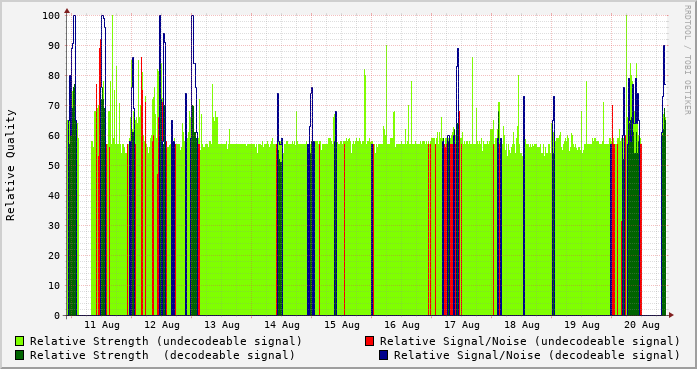The height and width of the screenshot is (369, 697).
Task: Click the '19 Aug' date label
Action: coord(582,325)
